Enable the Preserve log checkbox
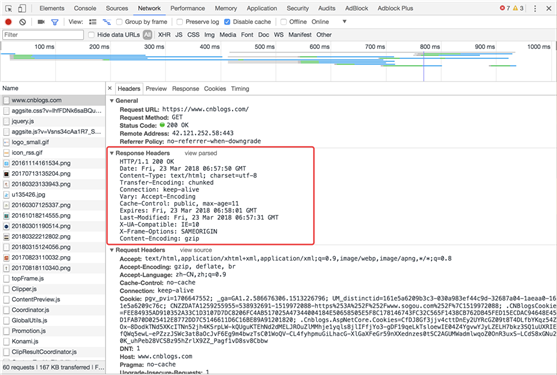Screen dimensions: 557x375 180,22
